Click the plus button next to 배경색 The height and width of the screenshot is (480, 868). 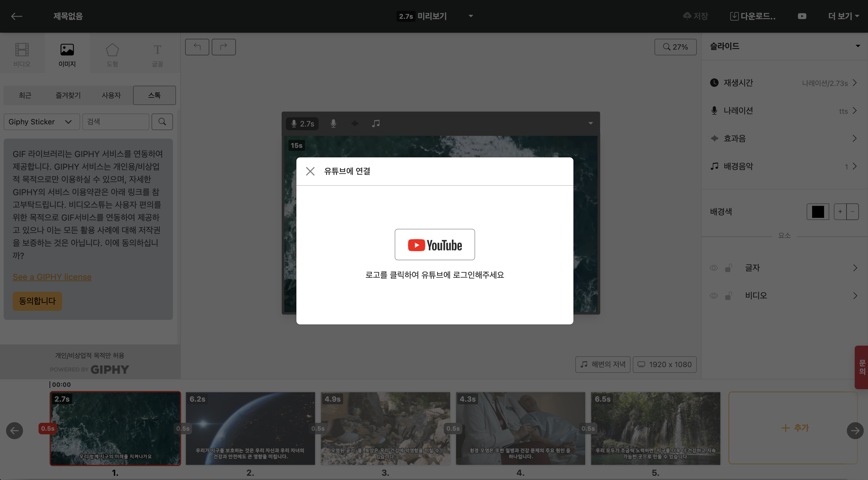(x=840, y=212)
